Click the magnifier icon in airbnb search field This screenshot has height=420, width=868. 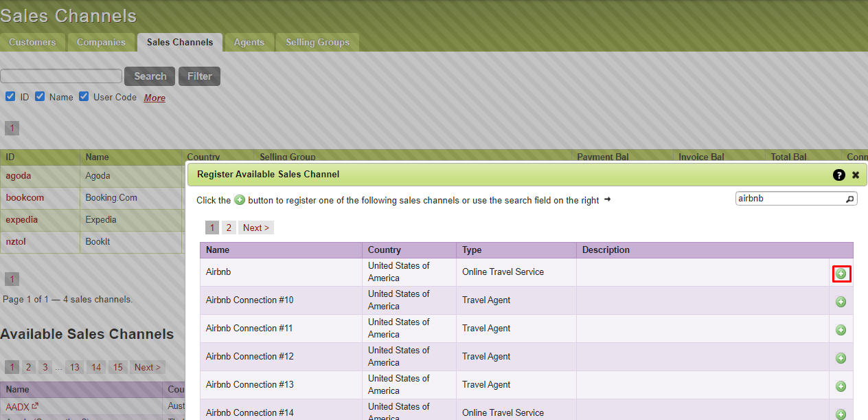(x=849, y=199)
